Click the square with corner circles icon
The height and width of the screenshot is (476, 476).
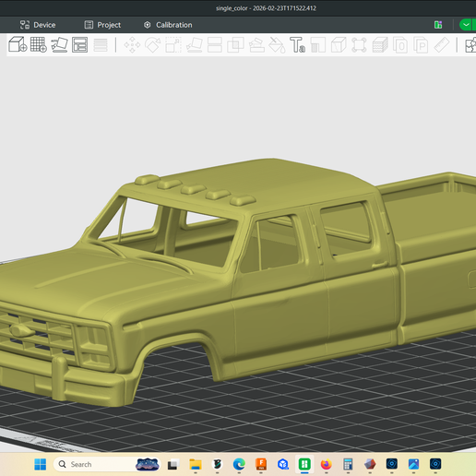pyautogui.click(x=359, y=45)
